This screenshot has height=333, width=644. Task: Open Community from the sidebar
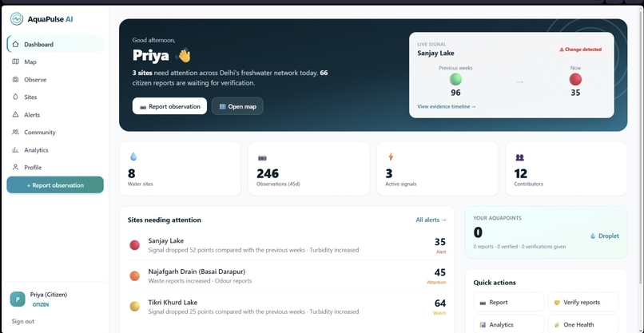[x=55, y=133]
